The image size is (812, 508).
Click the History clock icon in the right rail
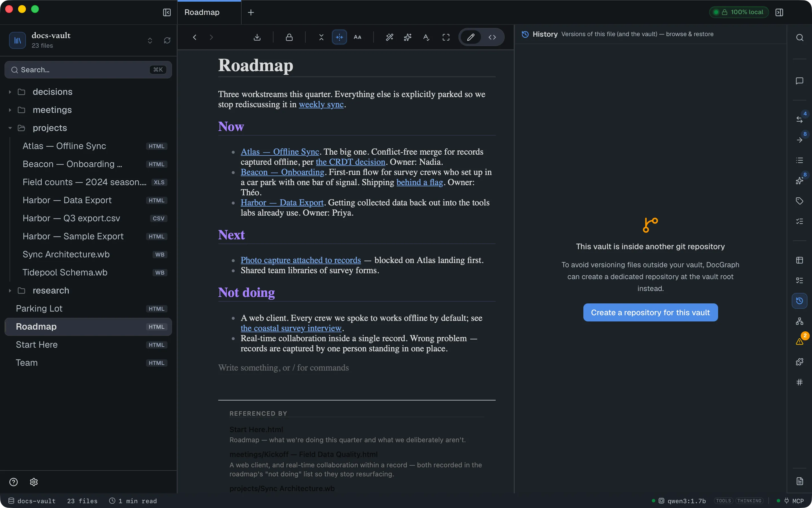(x=800, y=301)
